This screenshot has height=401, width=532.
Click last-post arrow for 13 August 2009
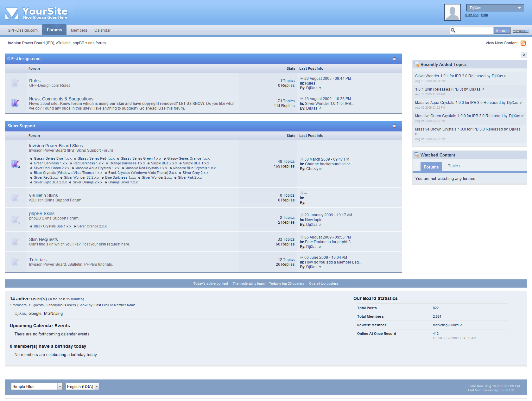click(x=301, y=99)
